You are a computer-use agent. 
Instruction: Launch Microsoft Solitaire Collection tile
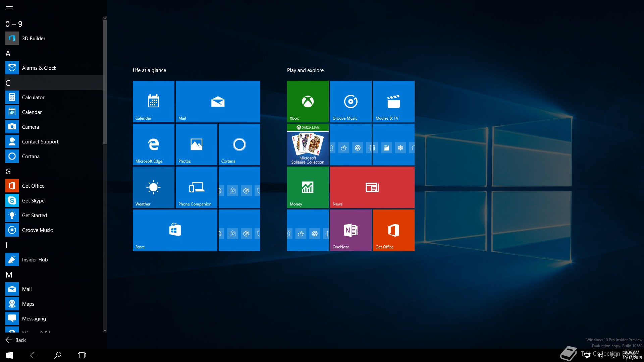click(308, 144)
